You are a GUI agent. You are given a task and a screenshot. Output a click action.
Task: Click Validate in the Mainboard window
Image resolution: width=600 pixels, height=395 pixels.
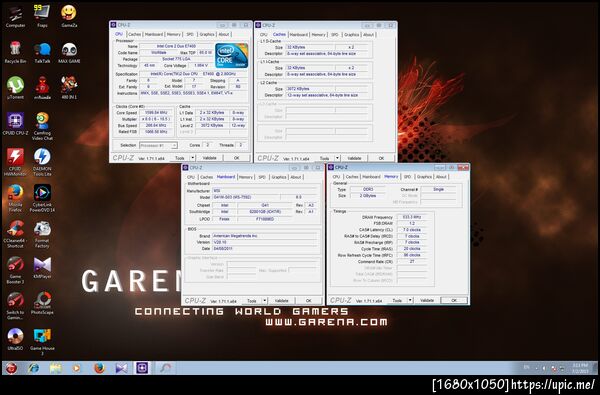(282, 301)
